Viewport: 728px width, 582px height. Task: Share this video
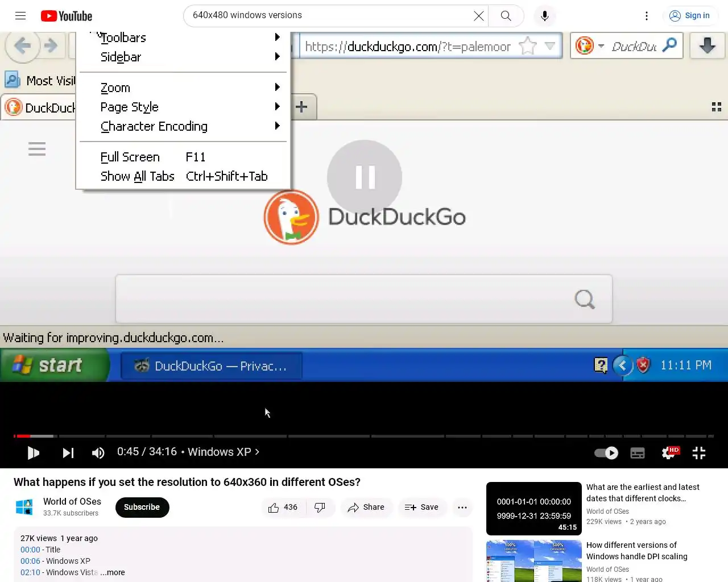(x=366, y=507)
